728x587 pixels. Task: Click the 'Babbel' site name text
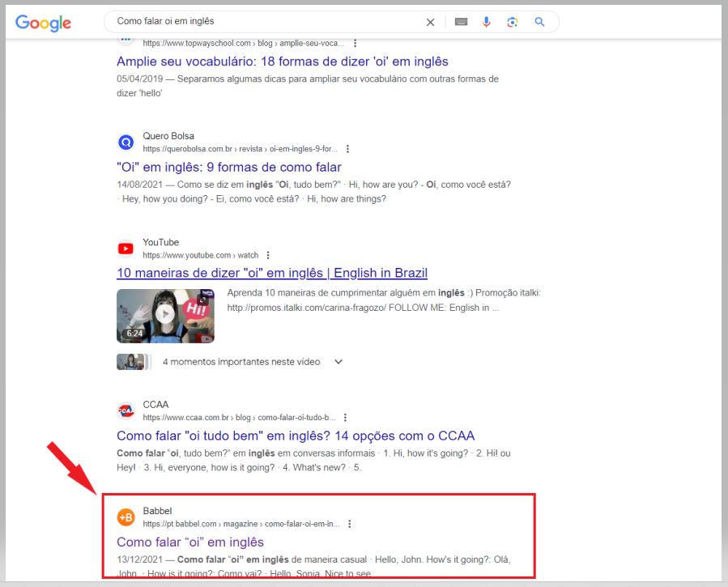[157, 511]
